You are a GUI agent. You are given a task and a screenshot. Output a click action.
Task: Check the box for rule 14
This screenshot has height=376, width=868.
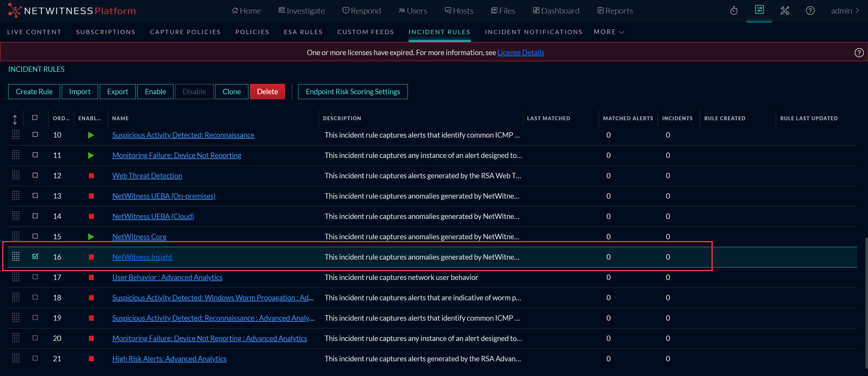click(35, 216)
